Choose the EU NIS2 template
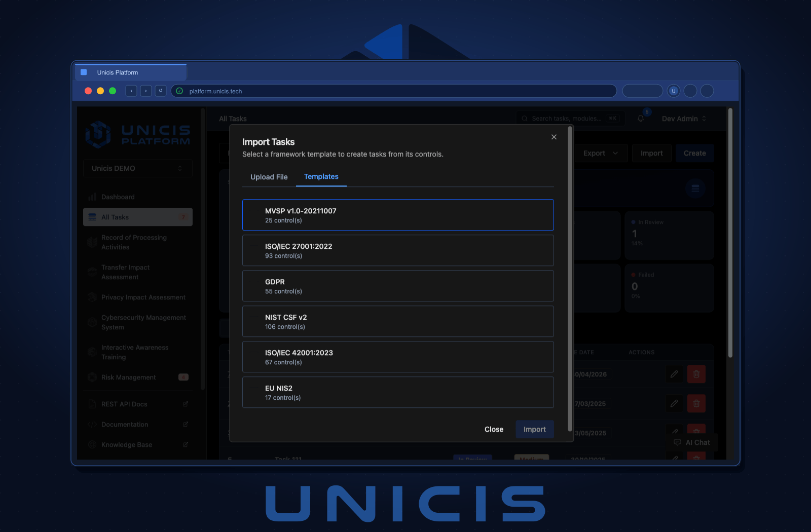 click(x=398, y=392)
